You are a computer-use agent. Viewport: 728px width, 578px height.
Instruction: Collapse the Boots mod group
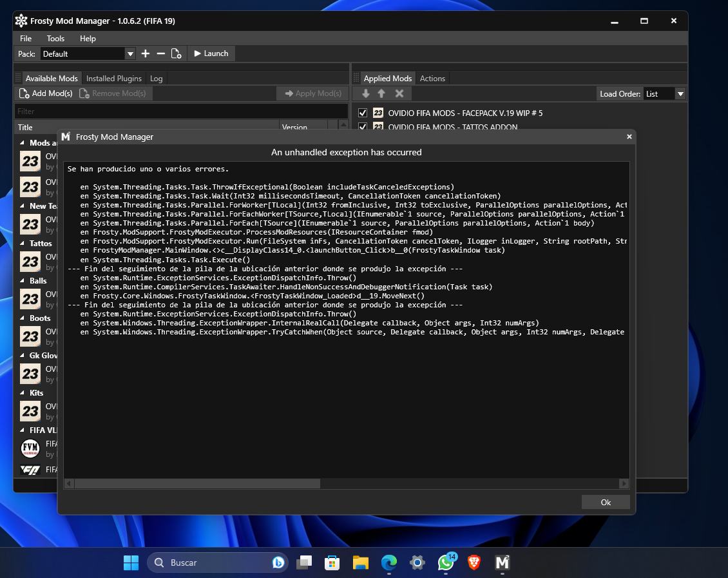coord(23,318)
